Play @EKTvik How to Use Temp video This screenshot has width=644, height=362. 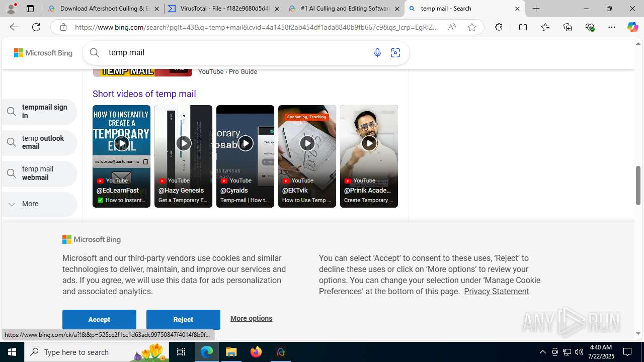(307, 156)
